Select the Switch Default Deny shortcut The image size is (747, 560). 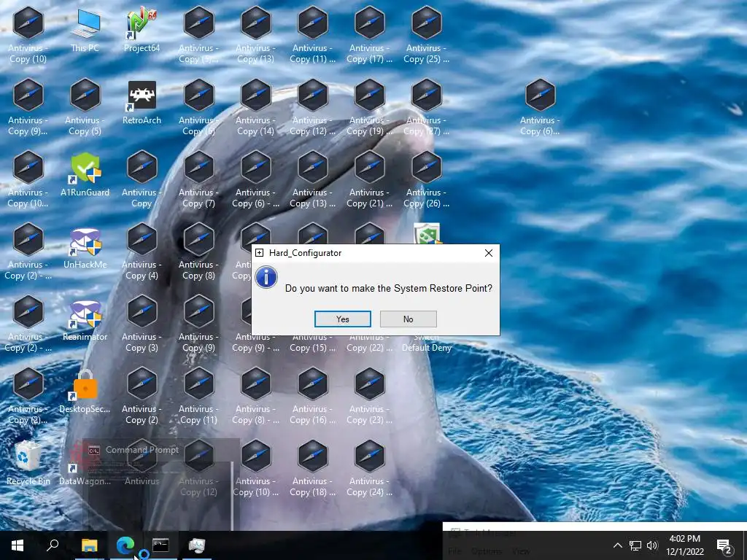tap(426, 342)
